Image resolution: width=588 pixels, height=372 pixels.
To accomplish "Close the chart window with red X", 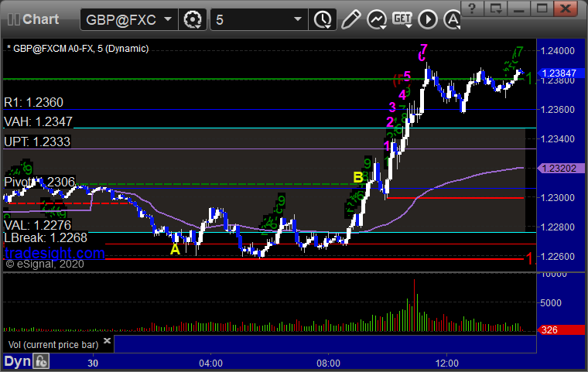I will point(566,9).
